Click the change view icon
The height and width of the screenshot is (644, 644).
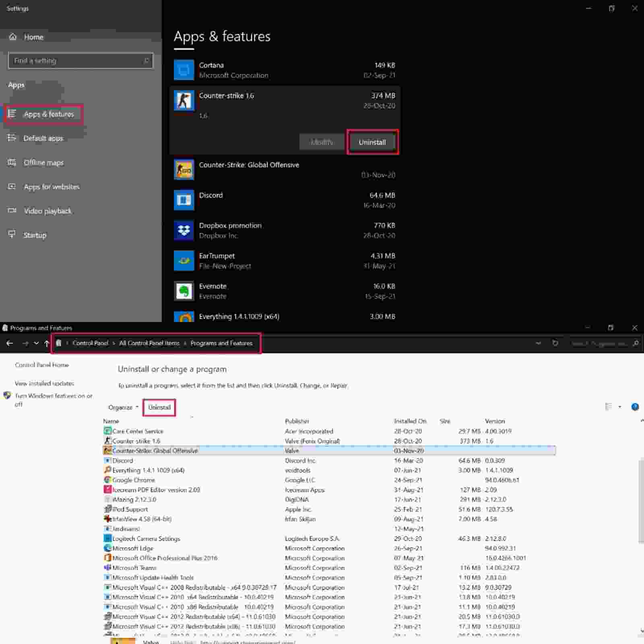coord(609,407)
